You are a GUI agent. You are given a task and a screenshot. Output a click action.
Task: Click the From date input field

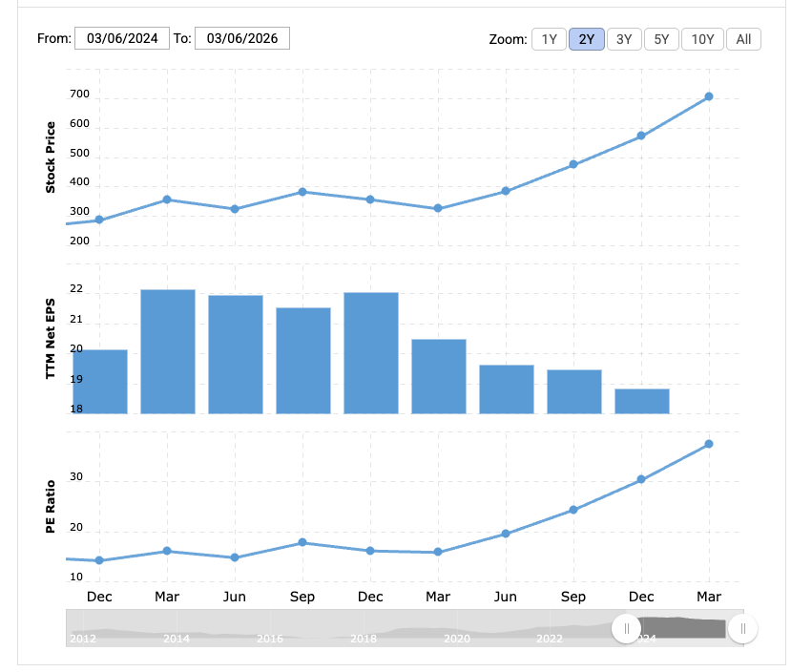click(x=122, y=38)
